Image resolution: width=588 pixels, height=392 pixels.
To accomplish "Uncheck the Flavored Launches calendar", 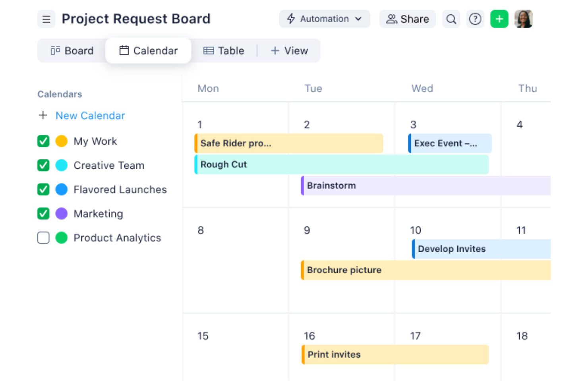I will 43,189.
